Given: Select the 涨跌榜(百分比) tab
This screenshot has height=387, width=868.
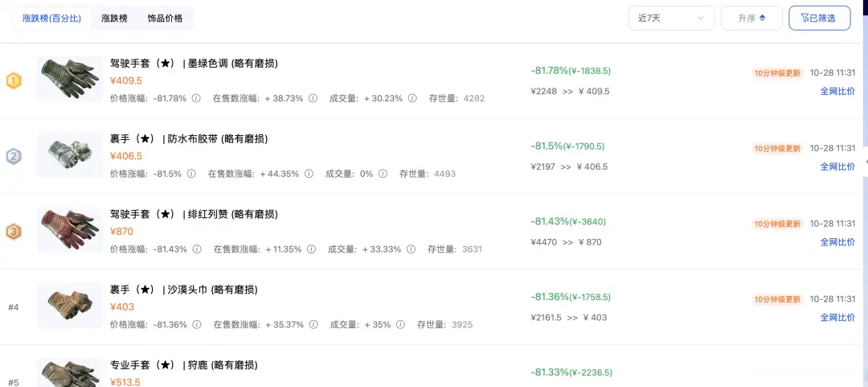Looking at the screenshot, I should point(51,18).
